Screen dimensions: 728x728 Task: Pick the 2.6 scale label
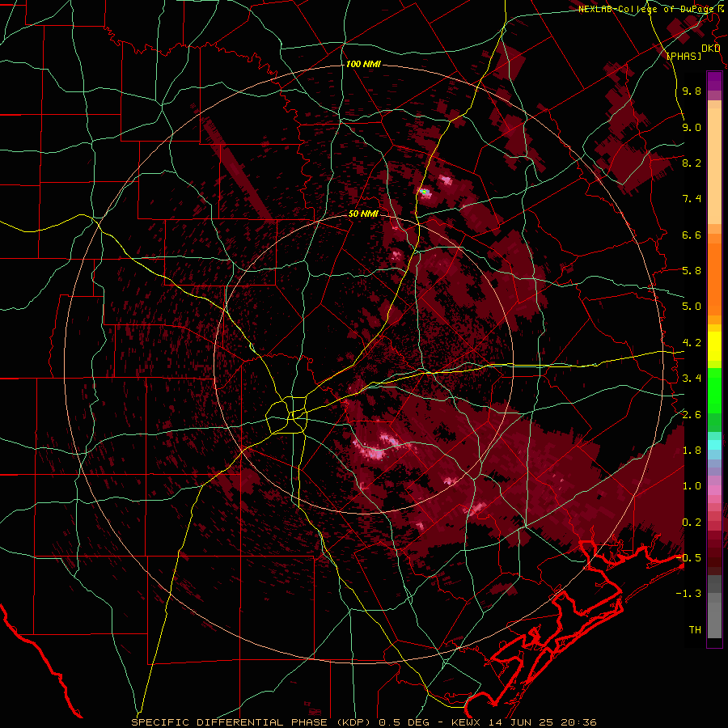(x=692, y=415)
